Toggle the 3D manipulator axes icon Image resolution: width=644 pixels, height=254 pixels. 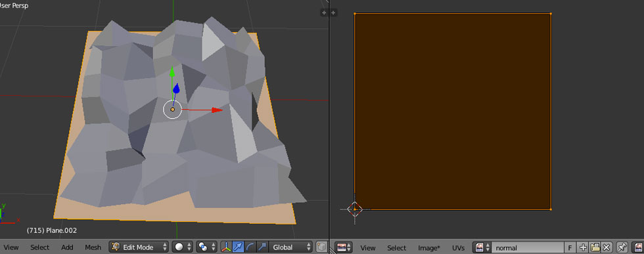pos(226,247)
